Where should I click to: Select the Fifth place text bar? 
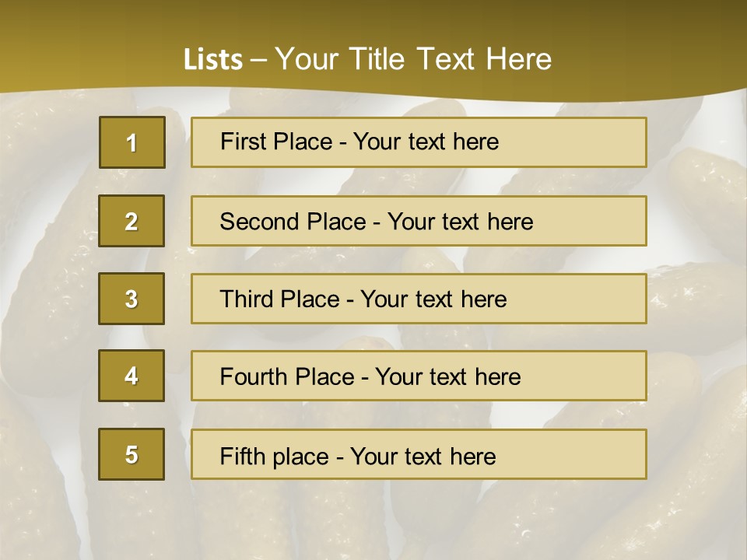pyautogui.click(x=419, y=454)
